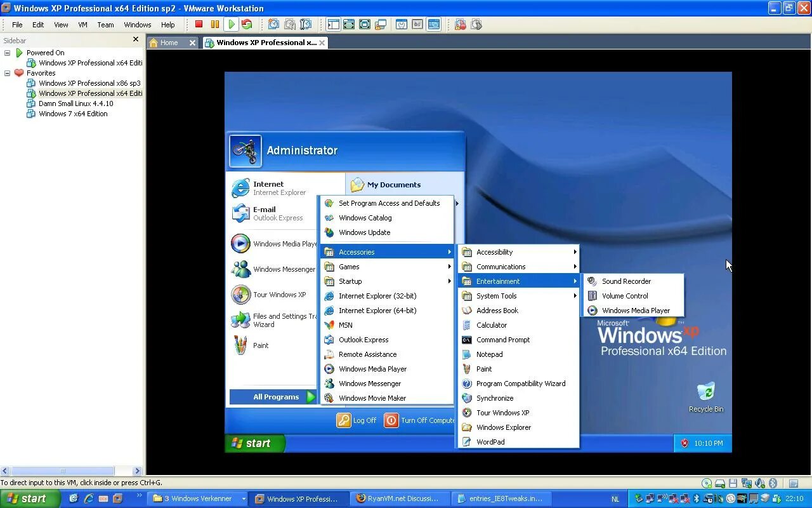The image size is (812, 508).
Task: Expand the Communications submenu
Action: tap(518, 267)
